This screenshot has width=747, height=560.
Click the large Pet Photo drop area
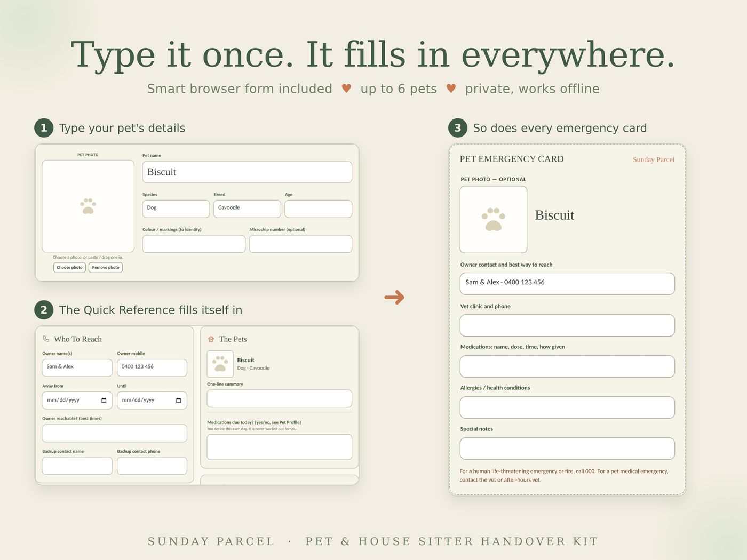[x=88, y=206]
